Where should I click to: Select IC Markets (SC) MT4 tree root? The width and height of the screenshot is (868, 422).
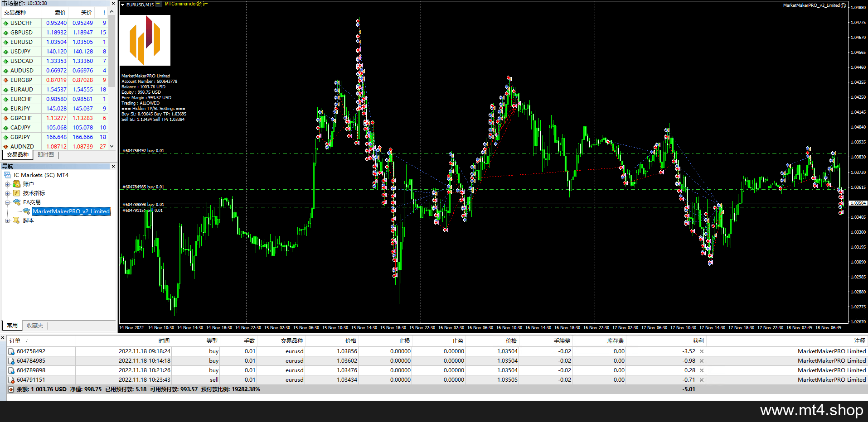41,175
